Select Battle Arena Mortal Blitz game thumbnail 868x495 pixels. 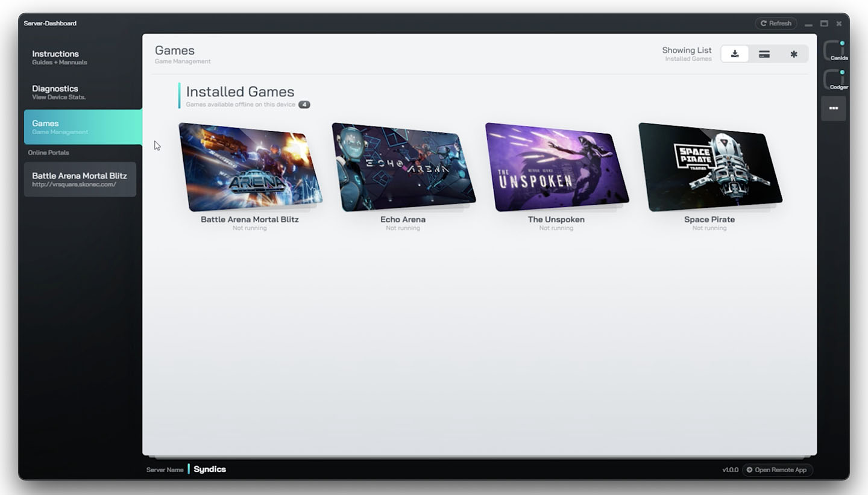250,167
